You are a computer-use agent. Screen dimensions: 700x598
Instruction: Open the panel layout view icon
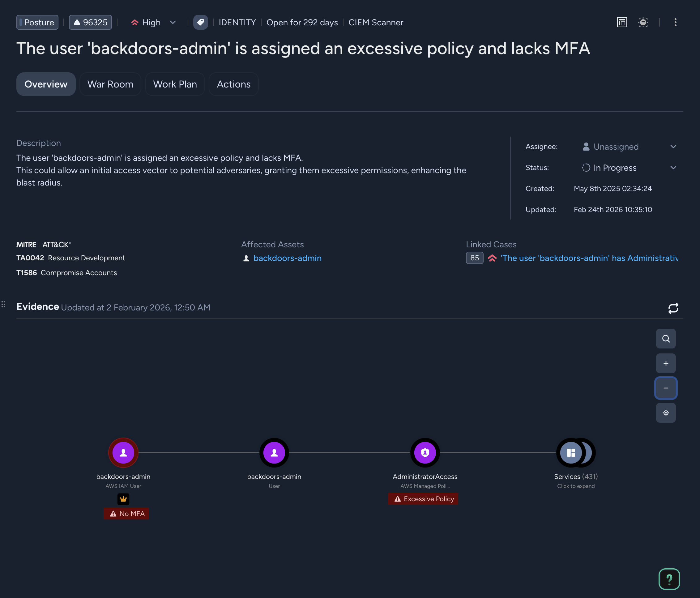click(x=622, y=22)
